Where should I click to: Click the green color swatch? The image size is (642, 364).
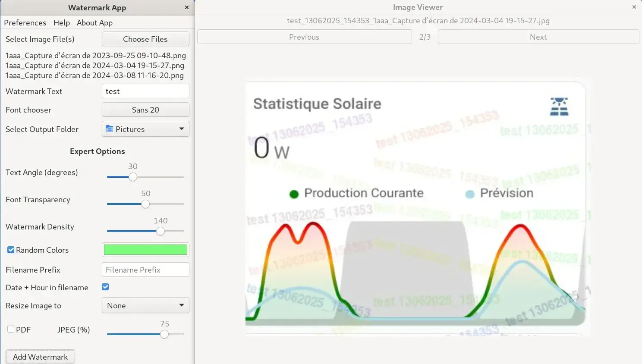145,250
